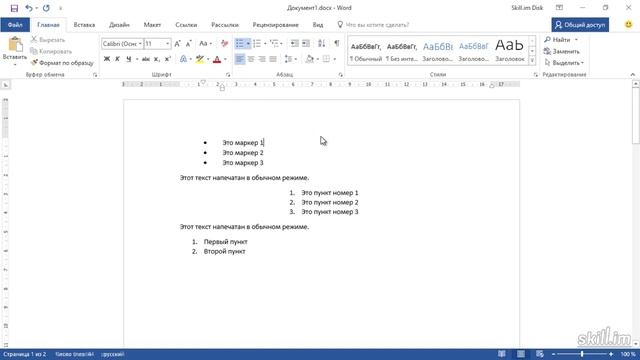Increase paragraph indent
The height and width of the screenshot is (360, 640).
(306, 44)
